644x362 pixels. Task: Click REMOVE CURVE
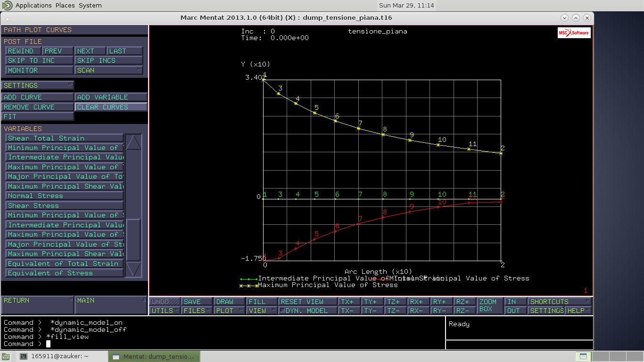coord(38,107)
